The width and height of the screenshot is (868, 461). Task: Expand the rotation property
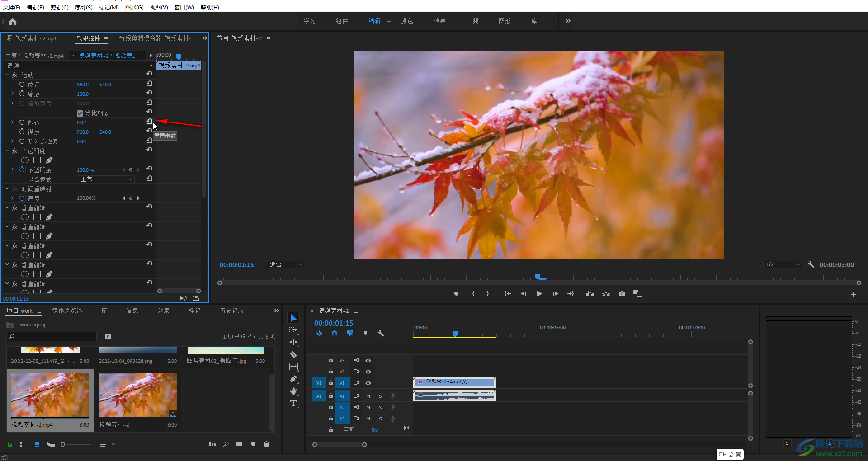[x=13, y=122]
